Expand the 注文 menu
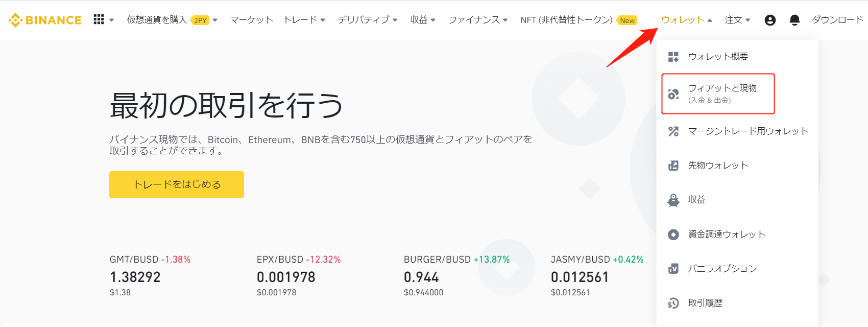Screen dimensions: 868x327 point(737,20)
